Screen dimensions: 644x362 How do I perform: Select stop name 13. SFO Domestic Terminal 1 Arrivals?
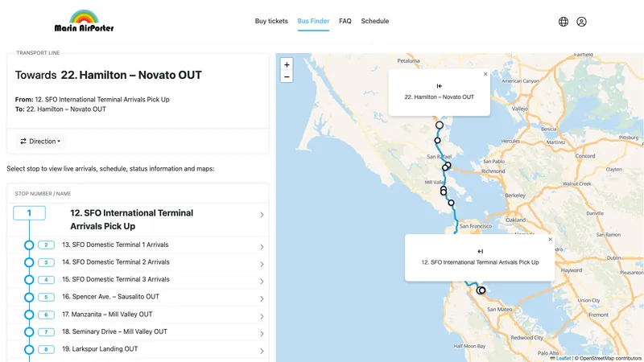tap(115, 245)
